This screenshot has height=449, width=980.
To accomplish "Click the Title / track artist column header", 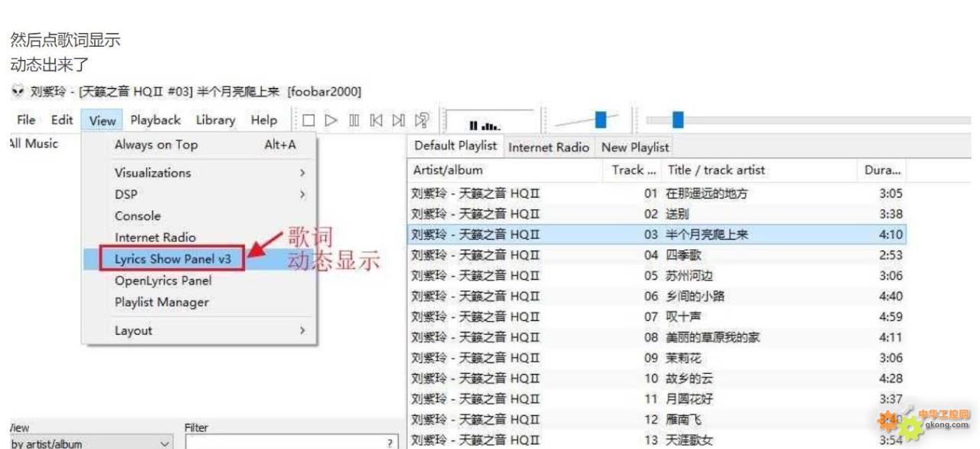I will [715, 170].
